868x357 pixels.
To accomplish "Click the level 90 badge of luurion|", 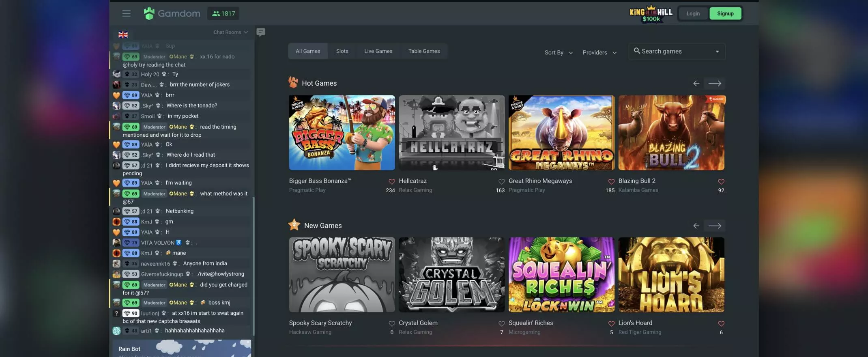I will click(x=131, y=313).
